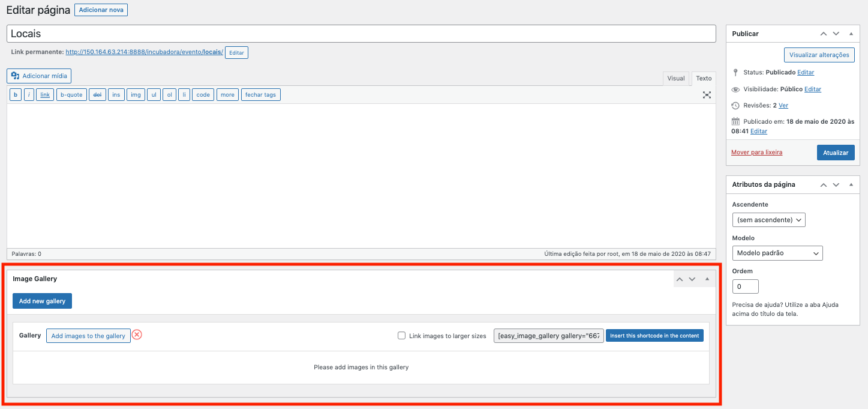Click the b-quote quicktag button
The image size is (868, 409).
tap(71, 95)
